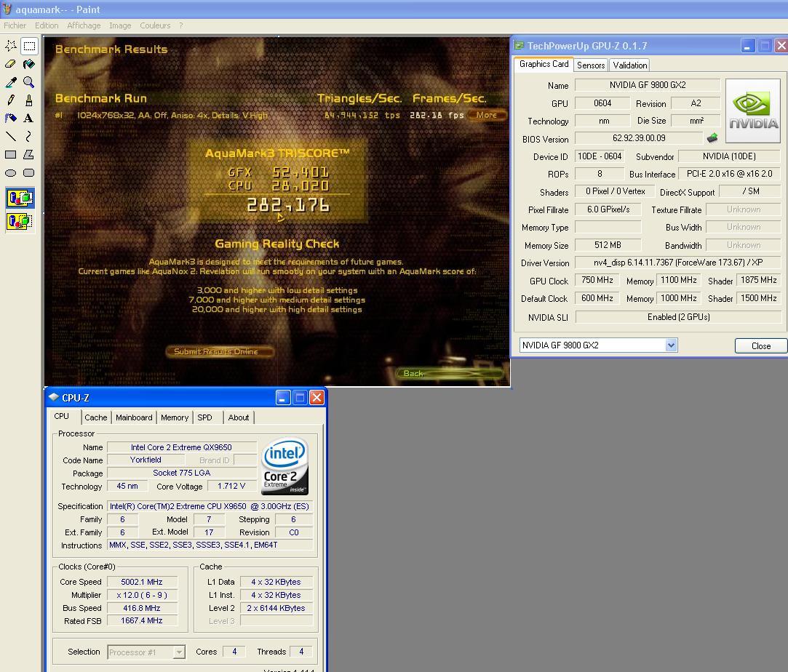Click the AquaMark total score 282,176

click(x=288, y=205)
